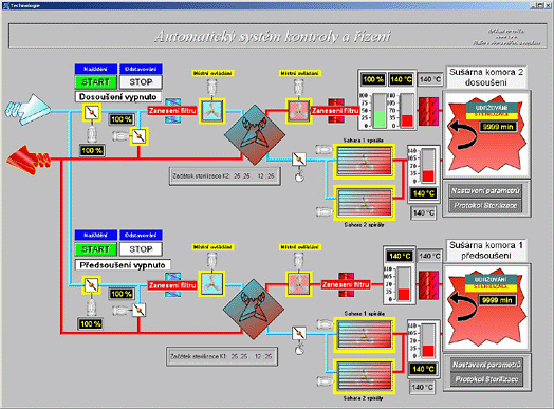The height and width of the screenshot is (409, 554).
Task: Click Udržování sterilizace label in komora 1
Action: coord(491,283)
